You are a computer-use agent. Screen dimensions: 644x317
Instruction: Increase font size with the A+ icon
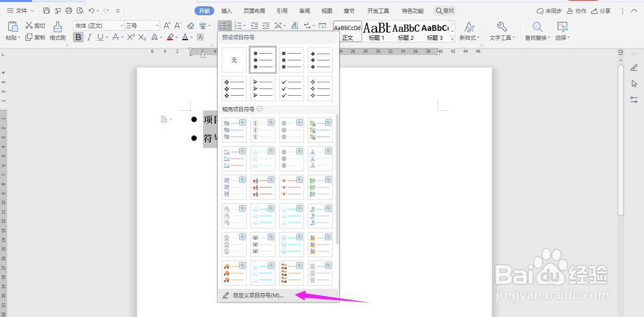[x=167, y=25]
